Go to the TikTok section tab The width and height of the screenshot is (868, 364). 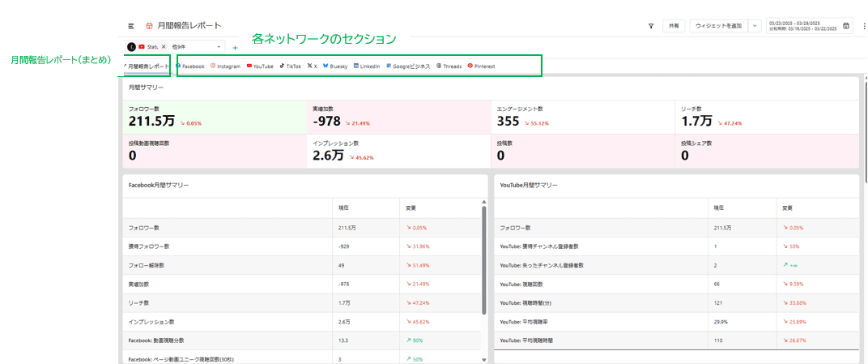[x=290, y=66]
